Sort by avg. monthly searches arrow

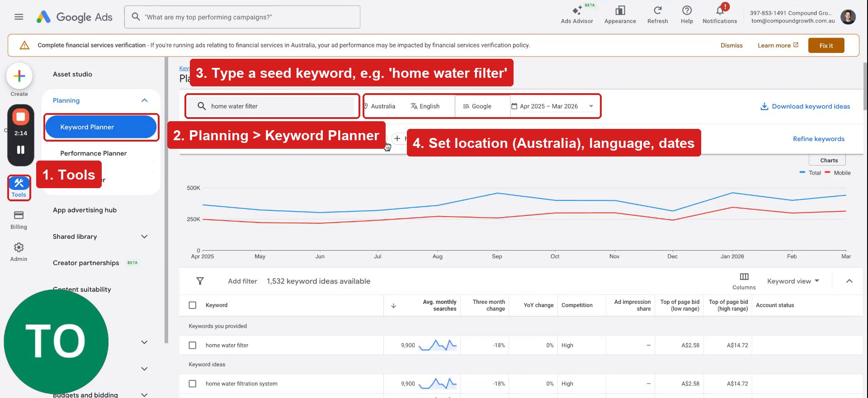coord(393,306)
